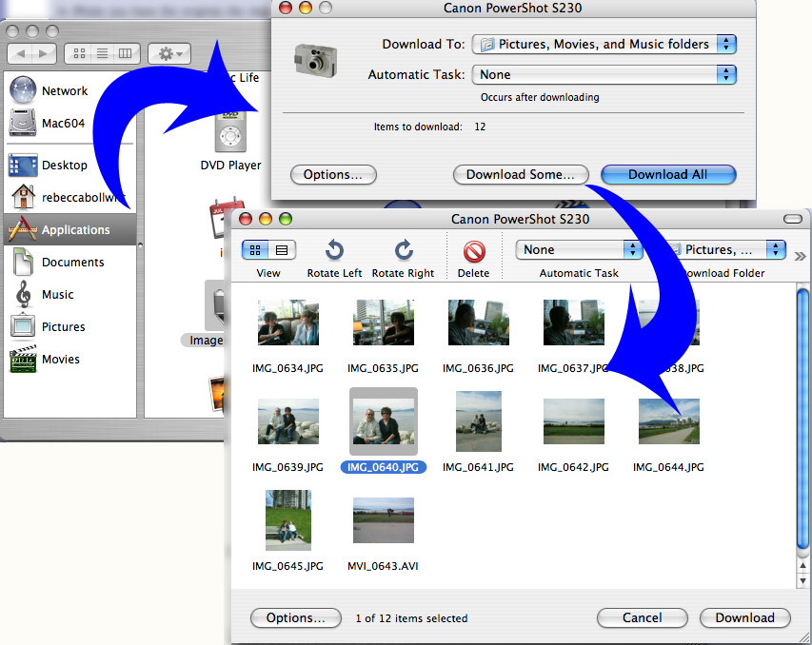Click the "Occurs after downloading" text
This screenshot has height=645, width=812.
click(x=540, y=97)
